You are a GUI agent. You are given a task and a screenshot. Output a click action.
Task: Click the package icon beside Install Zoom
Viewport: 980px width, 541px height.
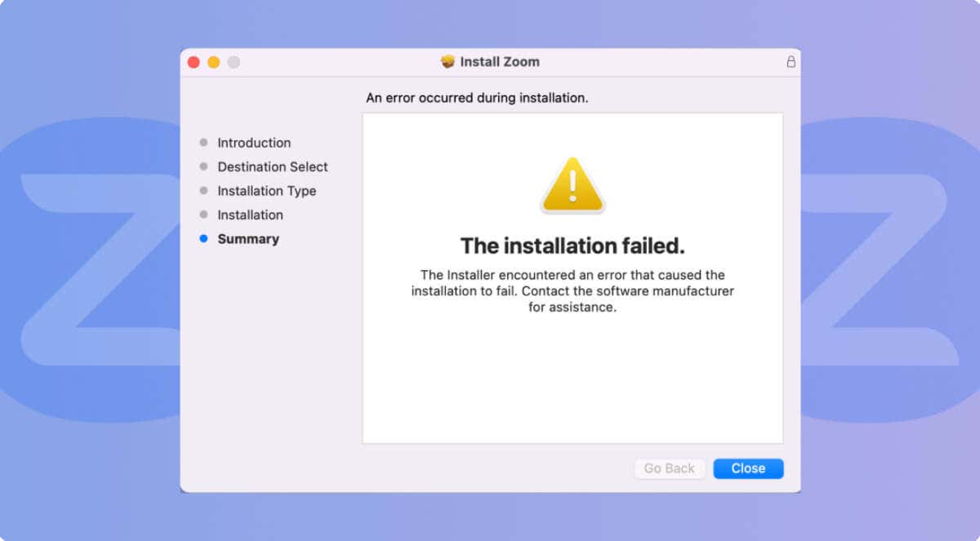pyautogui.click(x=448, y=62)
